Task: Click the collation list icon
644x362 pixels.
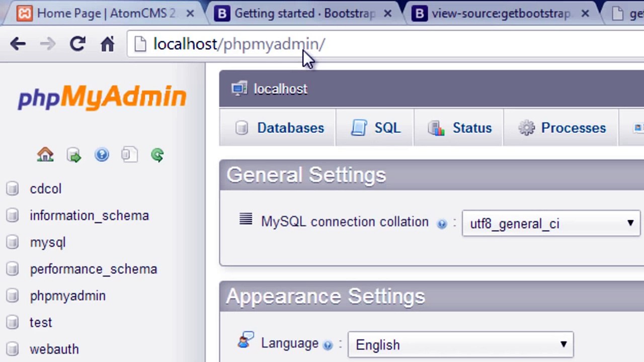Action: point(246,219)
